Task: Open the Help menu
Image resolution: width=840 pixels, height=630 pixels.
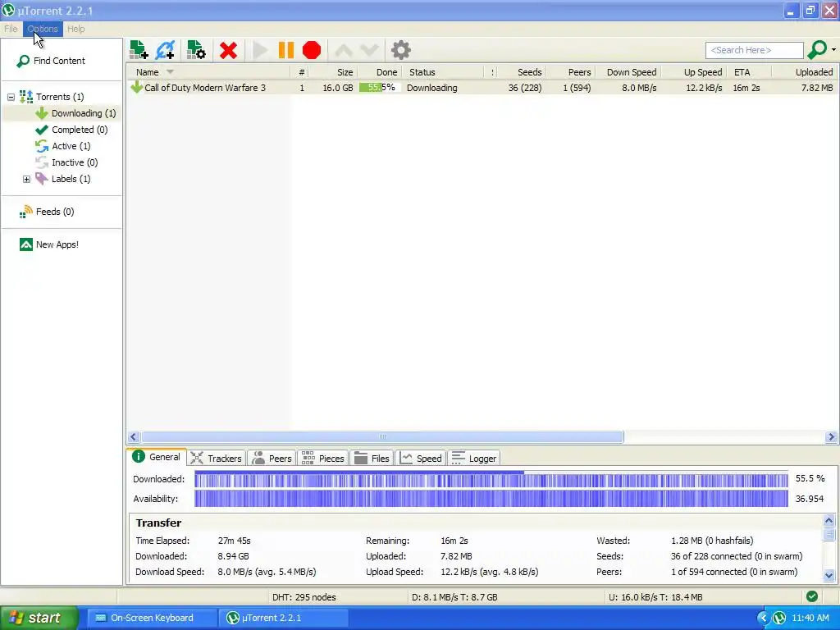Action: coord(76,29)
